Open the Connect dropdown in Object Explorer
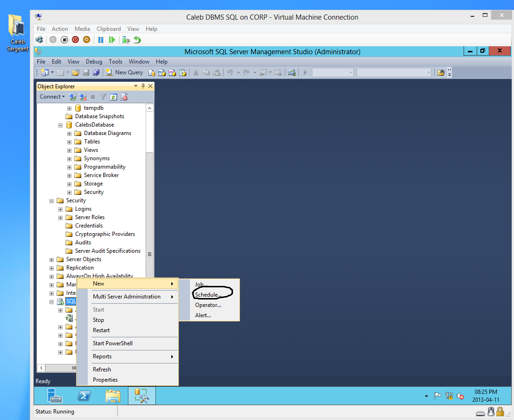514x420 pixels. coord(52,97)
